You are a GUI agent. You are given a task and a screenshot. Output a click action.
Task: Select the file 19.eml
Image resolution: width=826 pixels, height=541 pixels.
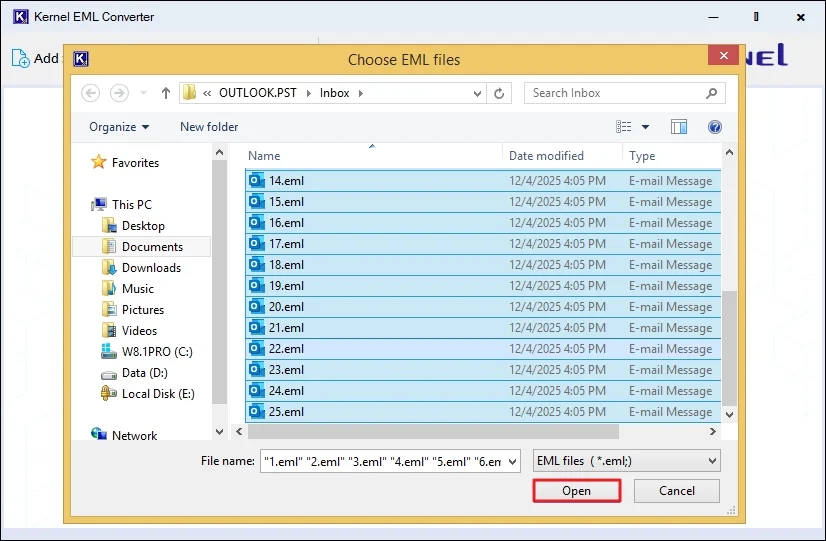(x=483, y=286)
